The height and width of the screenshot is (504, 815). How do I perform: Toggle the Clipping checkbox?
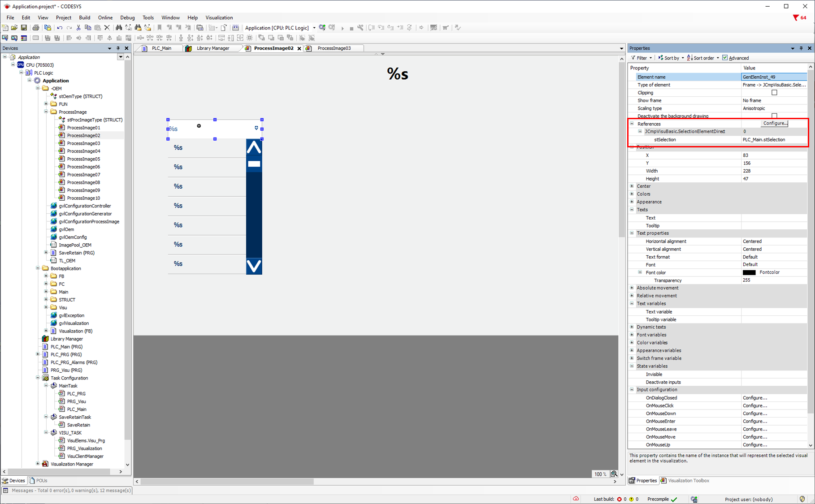click(774, 93)
